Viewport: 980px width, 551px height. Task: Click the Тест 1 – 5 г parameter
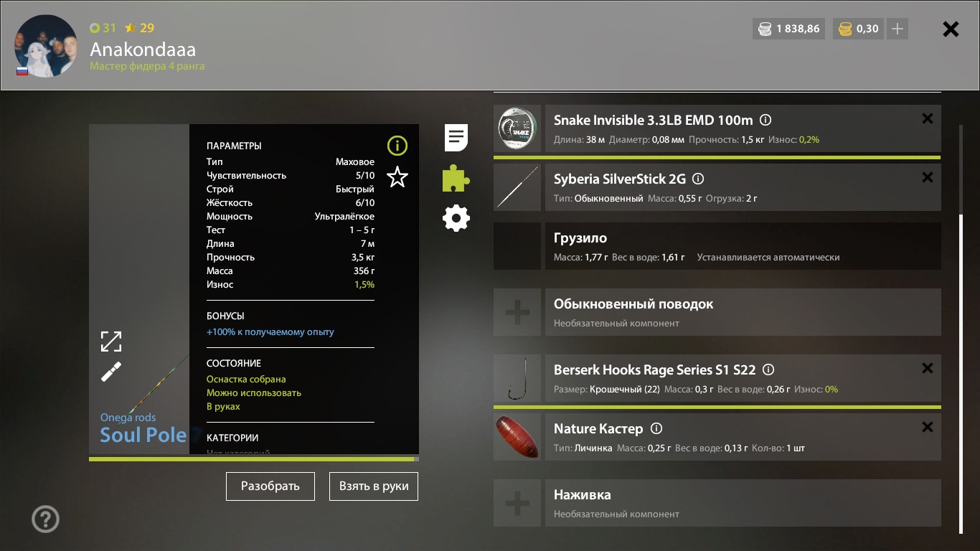(291, 230)
